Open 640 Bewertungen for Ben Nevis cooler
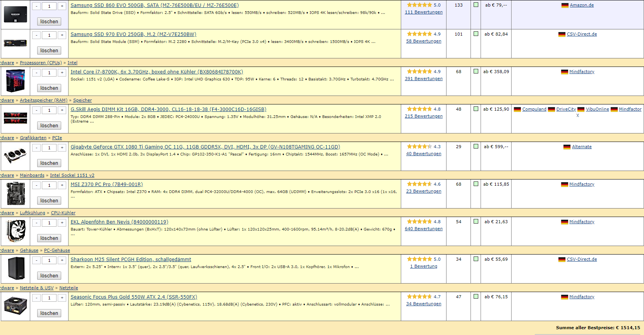 point(424,229)
